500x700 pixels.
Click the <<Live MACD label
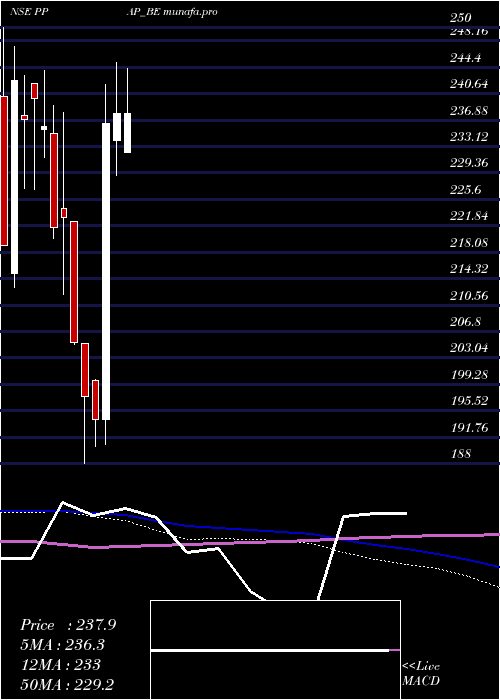(x=421, y=674)
